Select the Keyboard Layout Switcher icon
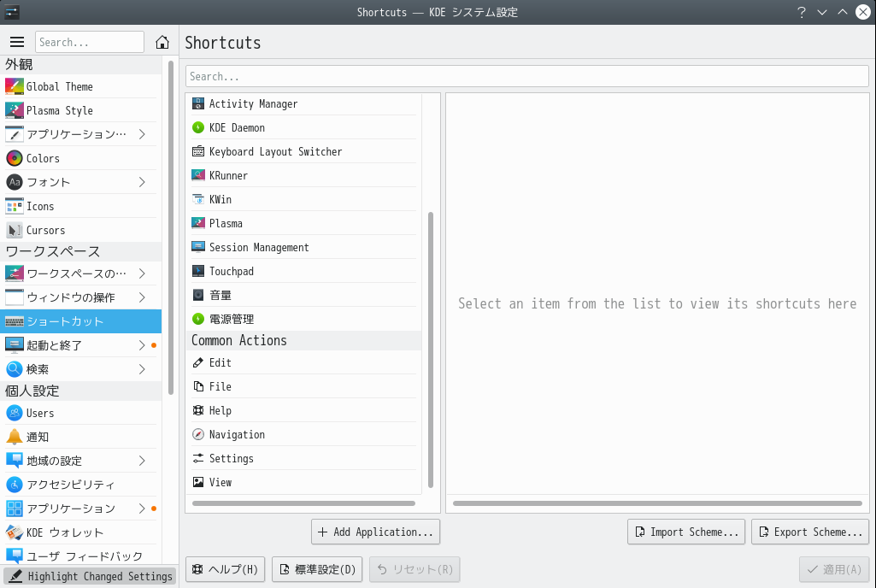This screenshot has width=876, height=588. tap(198, 151)
